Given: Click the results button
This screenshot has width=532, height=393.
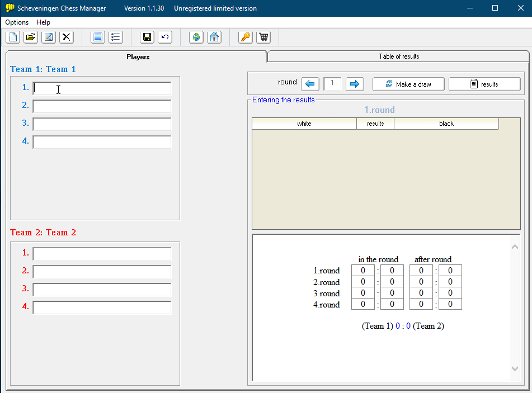Looking at the screenshot, I should click(x=484, y=84).
